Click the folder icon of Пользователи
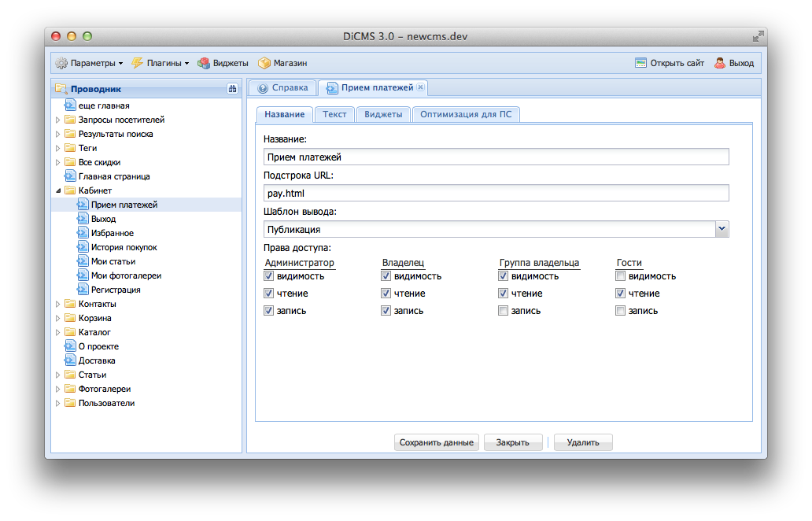This screenshot has height=521, width=812. coord(70,403)
